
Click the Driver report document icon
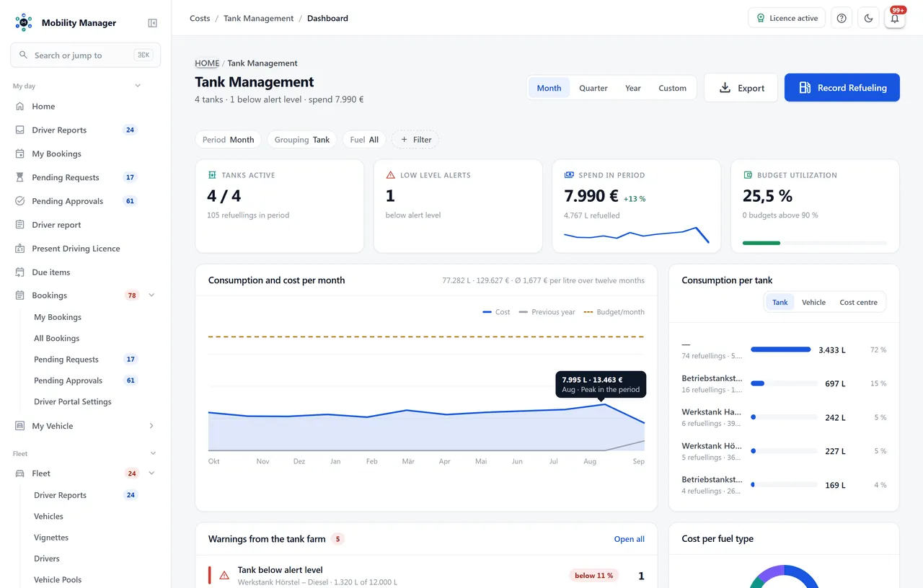pyautogui.click(x=19, y=225)
